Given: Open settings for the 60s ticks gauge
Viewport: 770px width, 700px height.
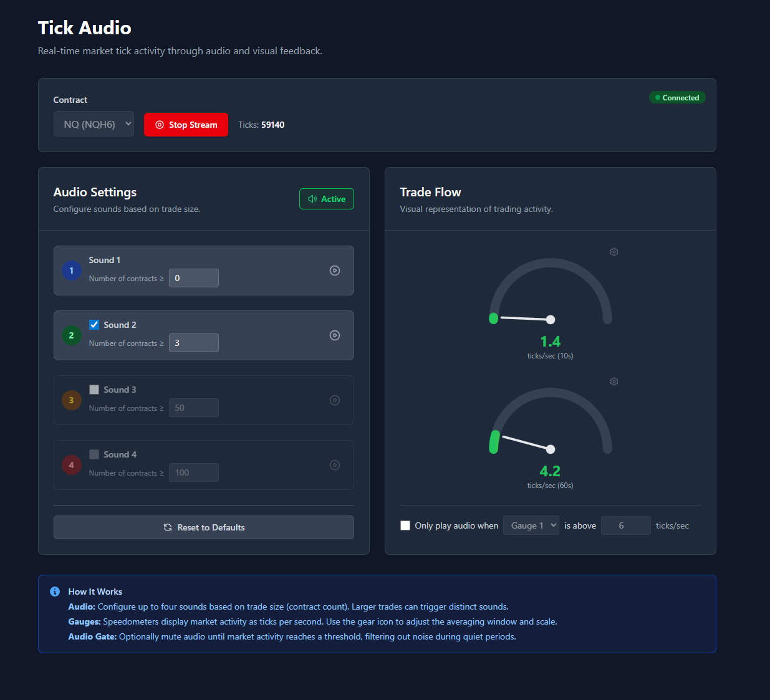Looking at the screenshot, I should click(614, 381).
